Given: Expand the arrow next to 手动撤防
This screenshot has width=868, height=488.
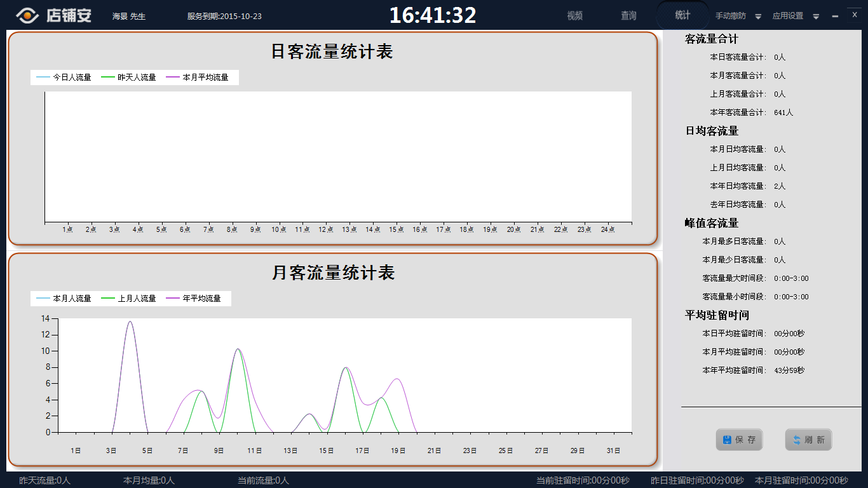Looking at the screenshot, I should click(x=758, y=17).
